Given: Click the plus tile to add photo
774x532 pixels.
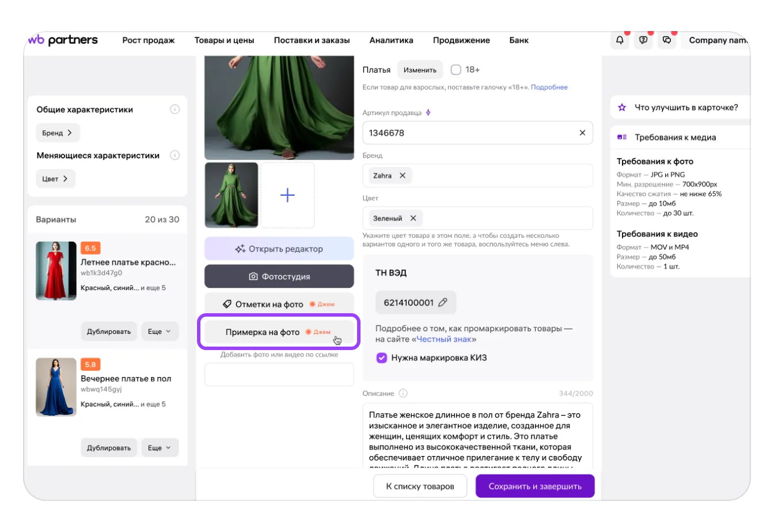Looking at the screenshot, I should [x=287, y=195].
